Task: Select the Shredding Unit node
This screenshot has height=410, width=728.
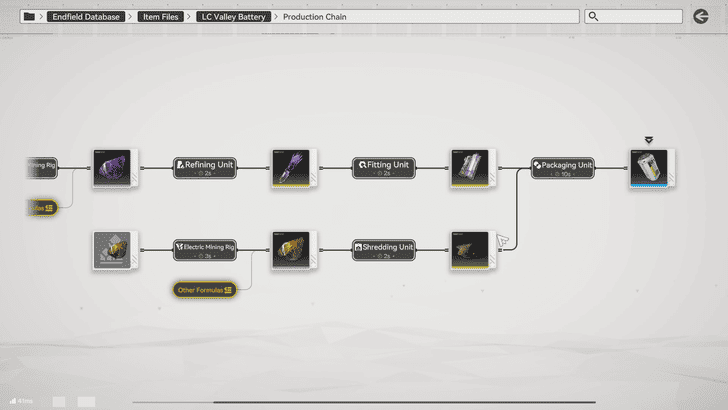Action: (x=385, y=249)
